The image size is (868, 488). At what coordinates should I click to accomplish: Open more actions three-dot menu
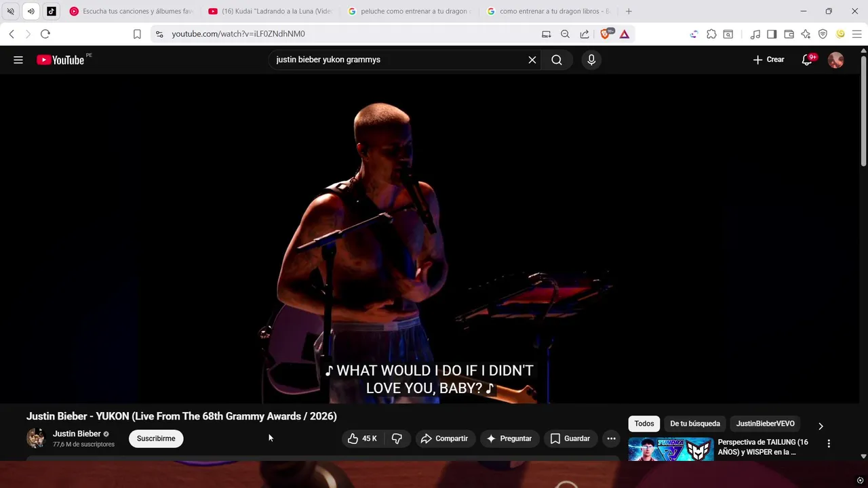(x=611, y=439)
